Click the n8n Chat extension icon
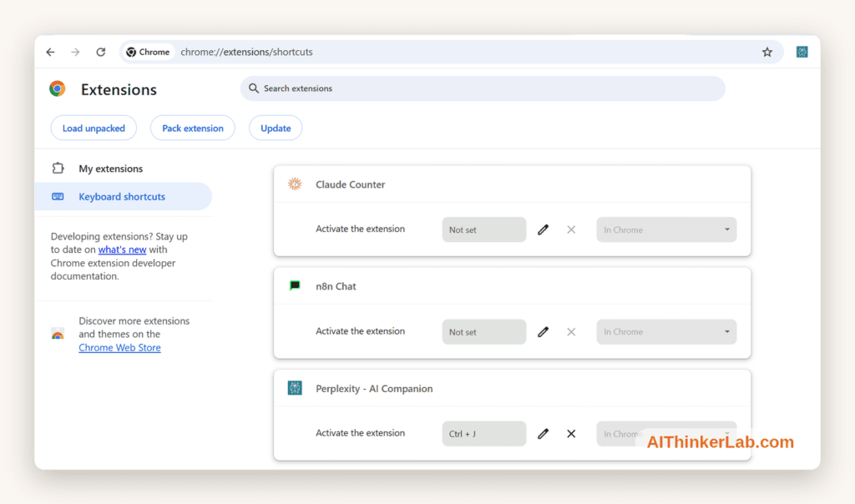855x504 pixels. (x=295, y=286)
